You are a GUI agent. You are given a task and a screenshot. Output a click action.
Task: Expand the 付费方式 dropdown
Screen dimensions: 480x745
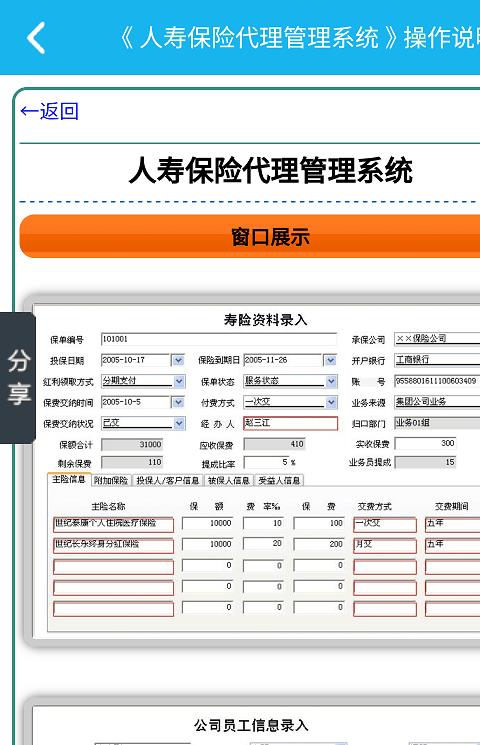331,402
